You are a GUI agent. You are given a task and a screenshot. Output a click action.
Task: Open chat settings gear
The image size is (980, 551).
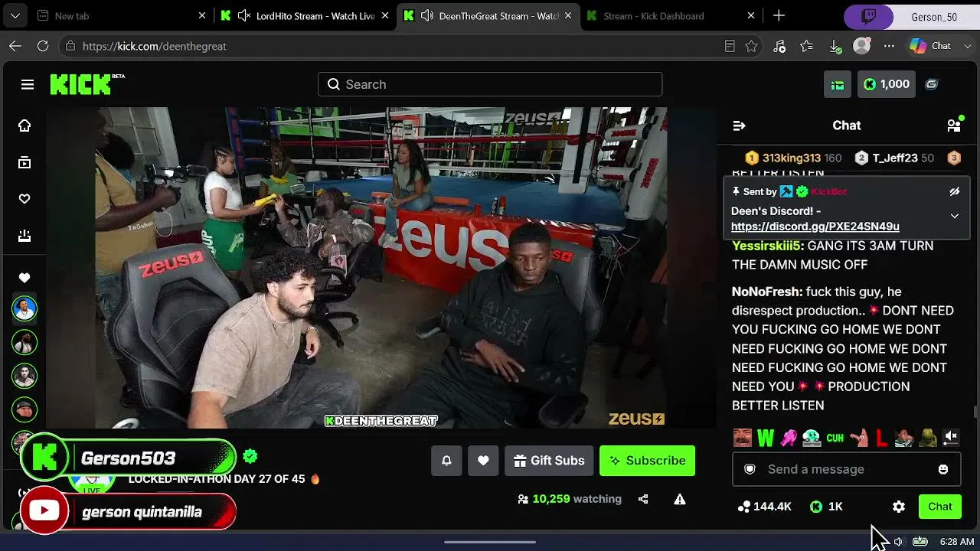(899, 507)
